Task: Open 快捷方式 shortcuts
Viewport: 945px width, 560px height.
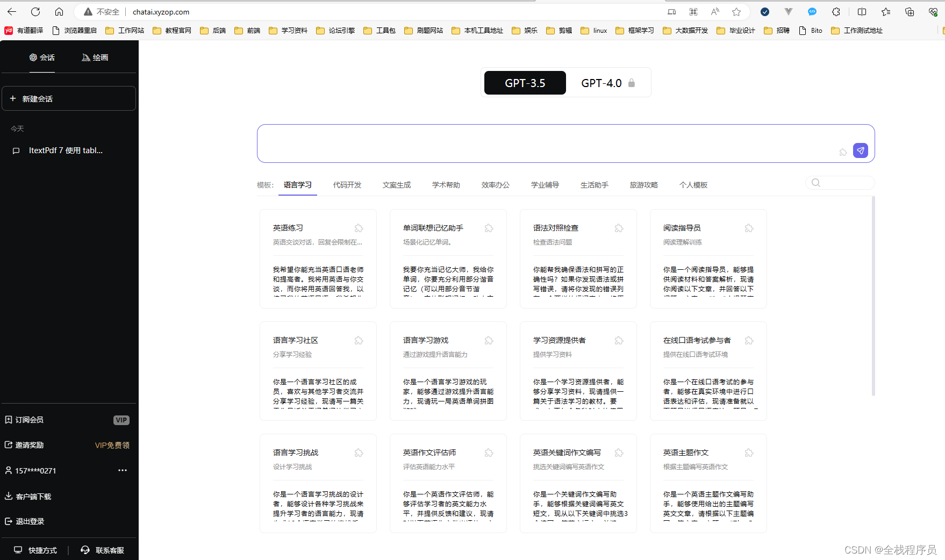Action: [35, 550]
